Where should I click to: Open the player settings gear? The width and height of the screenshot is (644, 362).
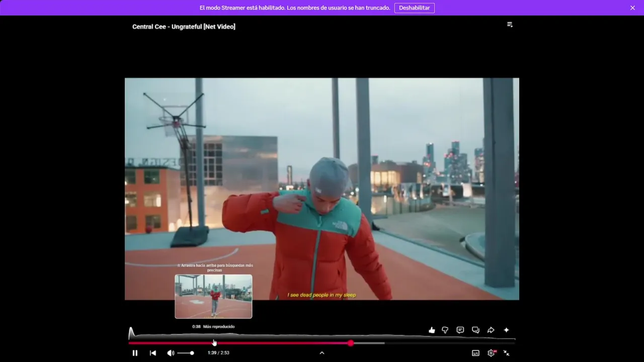[x=492, y=353]
